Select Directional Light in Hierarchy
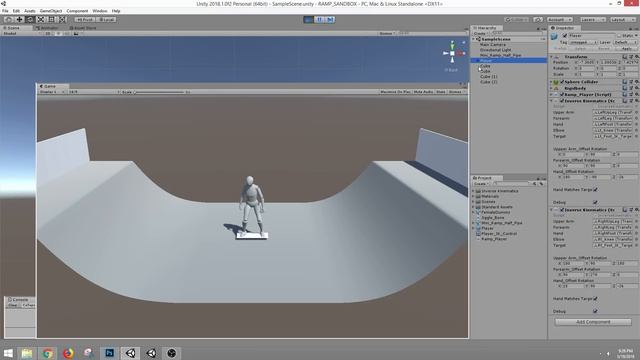This screenshot has height=360, width=640. pos(496,50)
